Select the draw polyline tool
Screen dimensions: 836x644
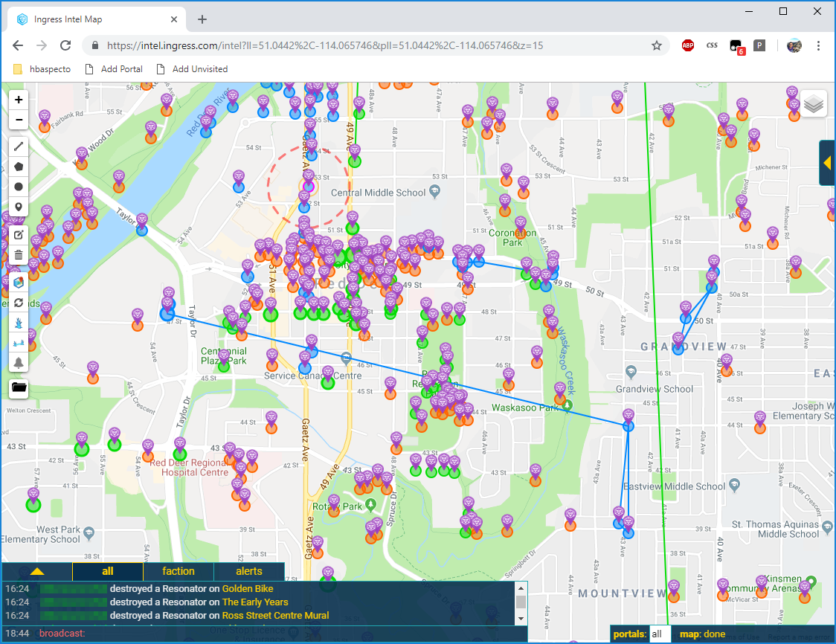(x=19, y=146)
